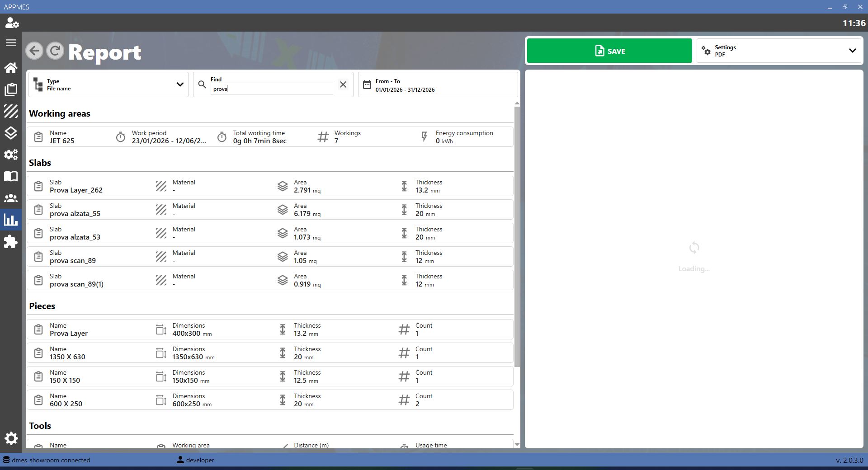868x470 pixels.
Task: Select slab prova alzata_53
Action: 270,233
